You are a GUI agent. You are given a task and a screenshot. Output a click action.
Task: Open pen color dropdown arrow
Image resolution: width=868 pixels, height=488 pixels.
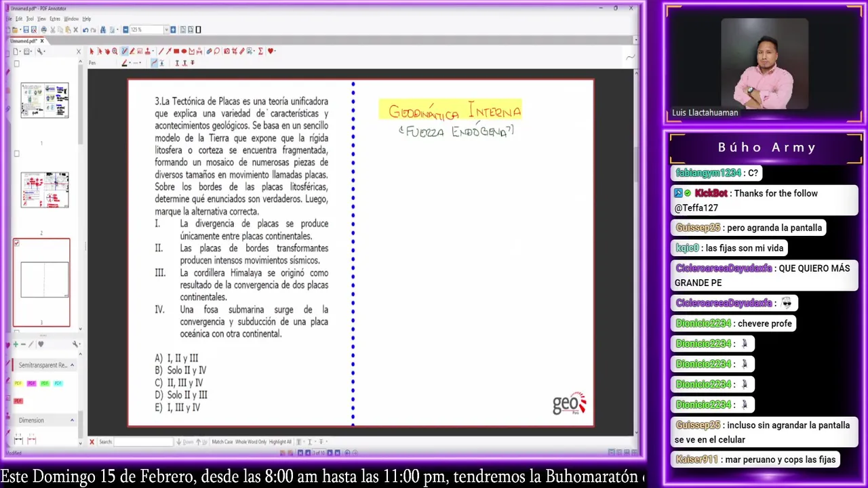(130, 63)
